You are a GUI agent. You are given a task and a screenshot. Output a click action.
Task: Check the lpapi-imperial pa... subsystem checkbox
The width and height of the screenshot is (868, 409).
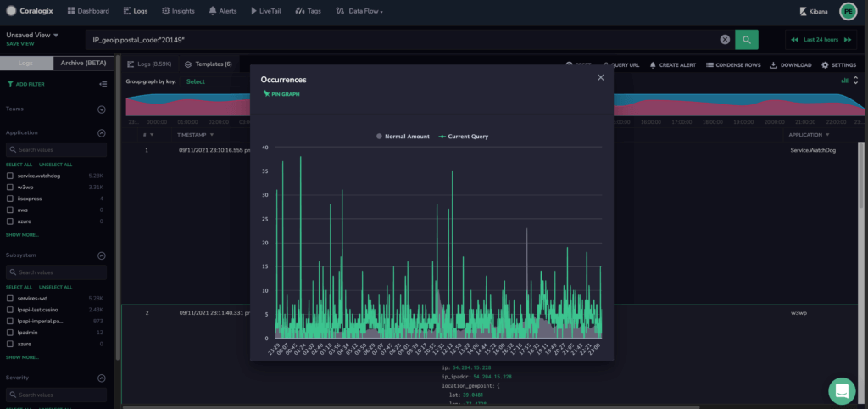(x=10, y=321)
